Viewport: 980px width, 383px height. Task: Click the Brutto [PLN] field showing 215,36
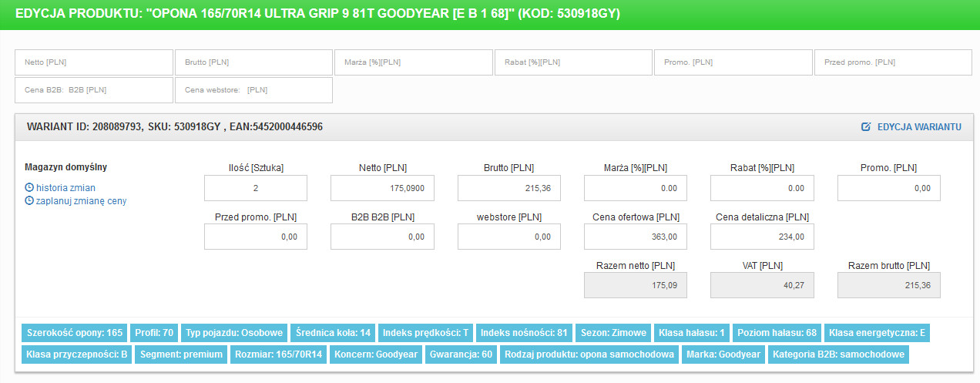coord(508,188)
